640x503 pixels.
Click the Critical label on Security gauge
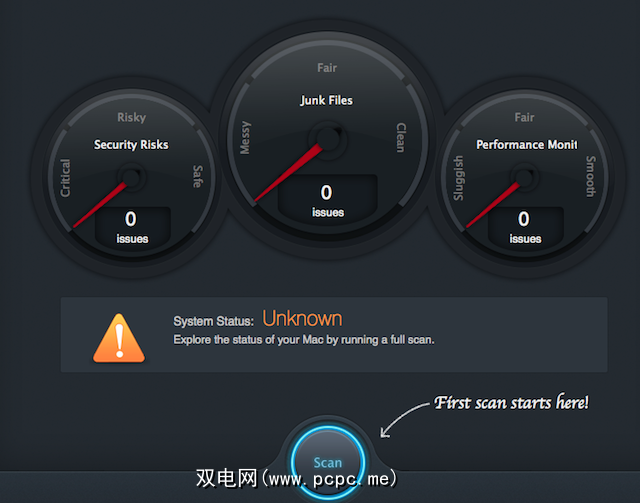click(65, 178)
